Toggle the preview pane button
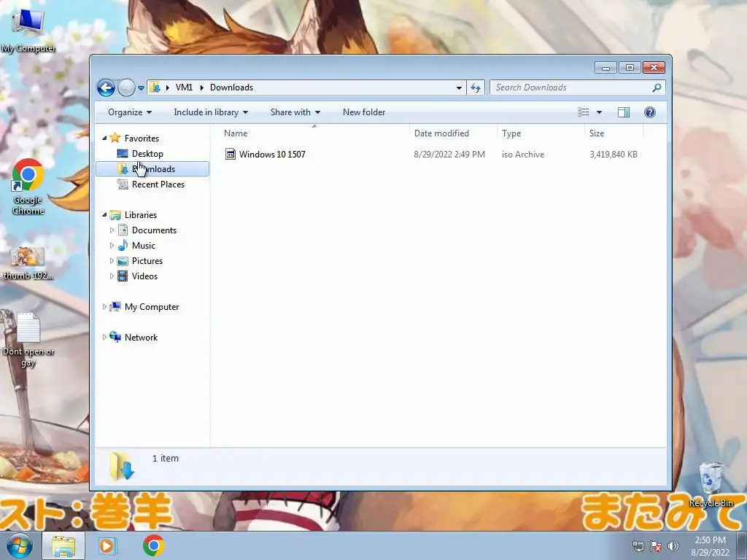 pyautogui.click(x=624, y=112)
